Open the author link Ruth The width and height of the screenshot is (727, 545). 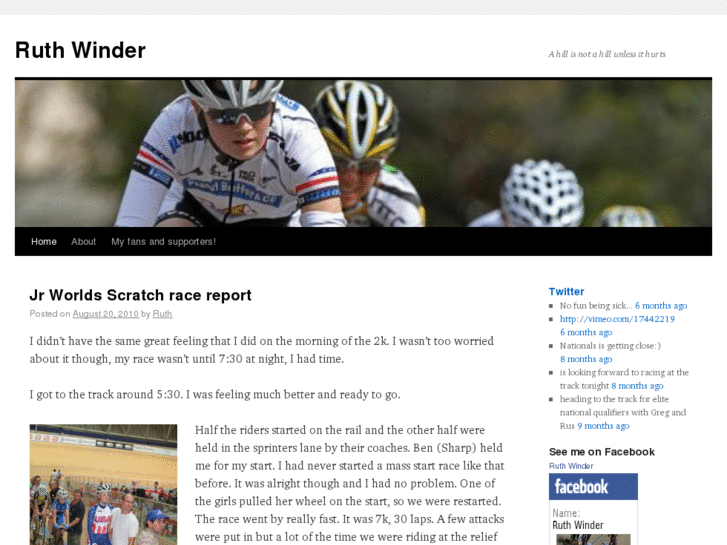click(x=162, y=314)
